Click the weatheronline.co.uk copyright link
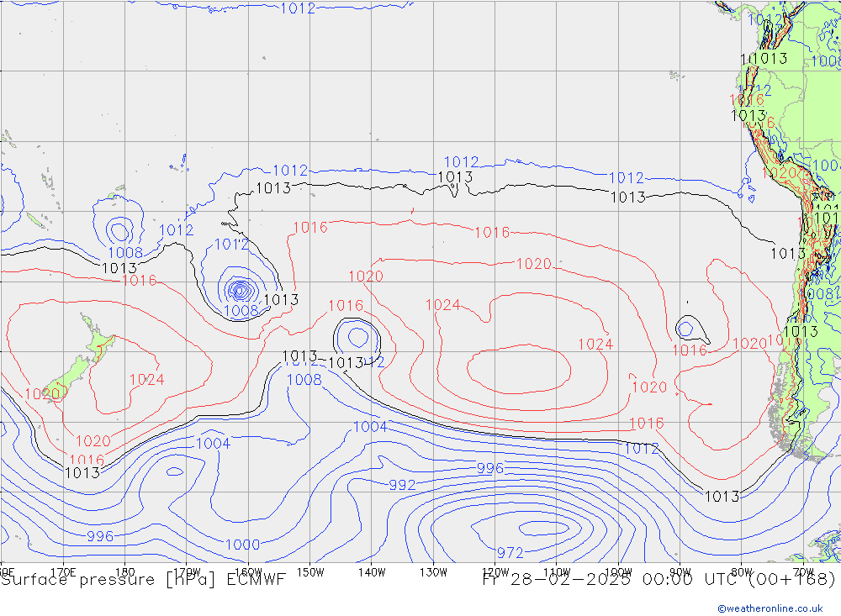The image size is (841, 616). (x=770, y=608)
